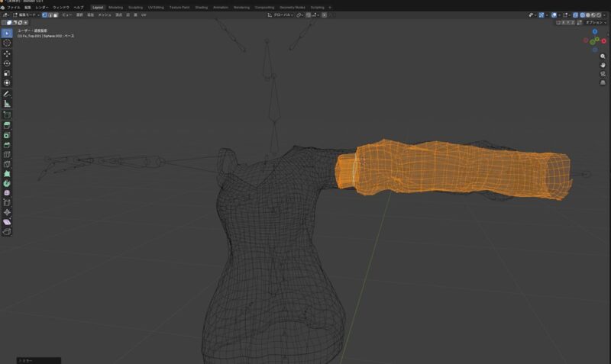Pick the Annotate pencil tool
The width and height of the screenshot is (611, 364).
point(8,94)
